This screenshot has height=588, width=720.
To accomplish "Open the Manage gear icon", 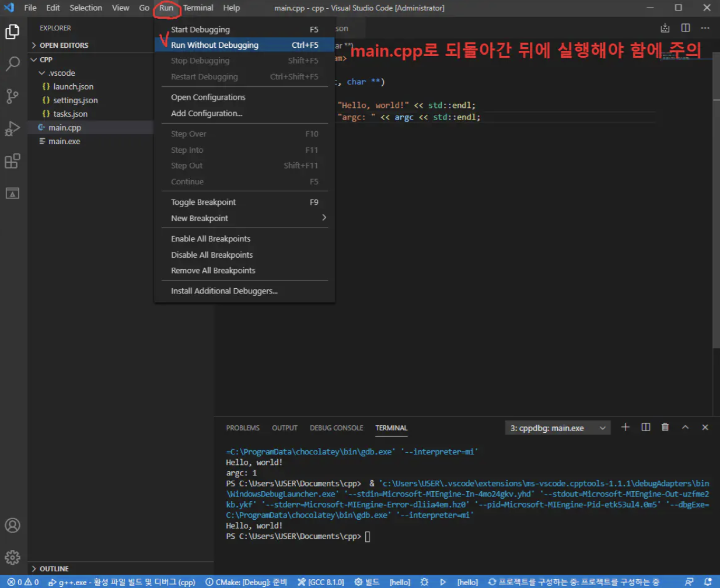I will (12, 558).
